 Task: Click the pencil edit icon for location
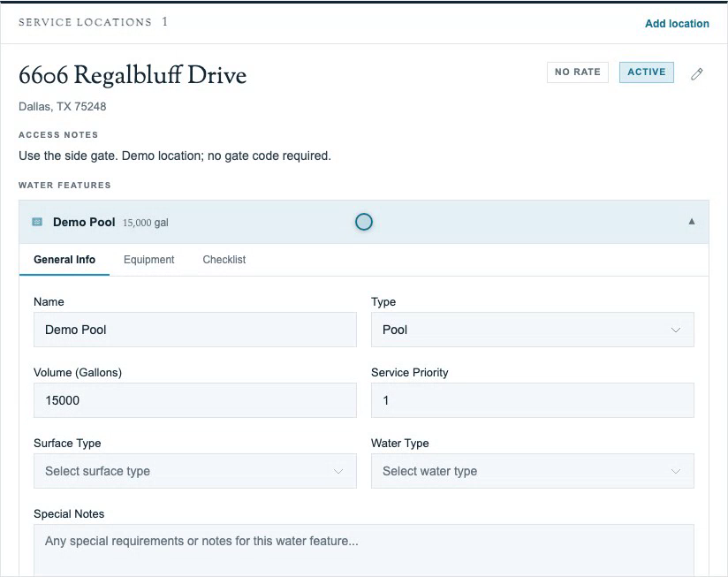point(696,73)
